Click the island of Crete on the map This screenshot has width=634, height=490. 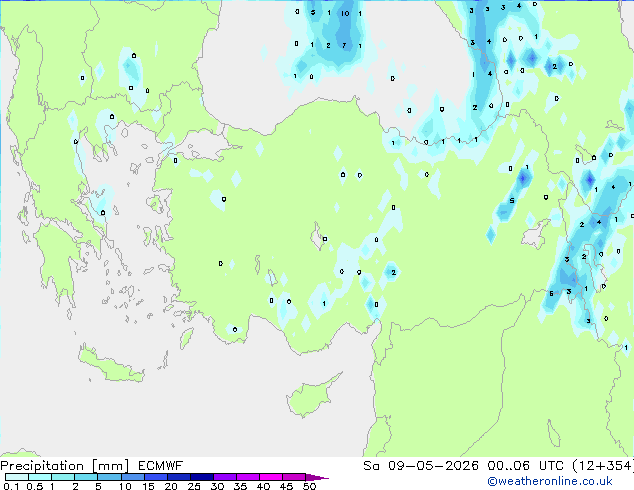(x=111, y=366)
